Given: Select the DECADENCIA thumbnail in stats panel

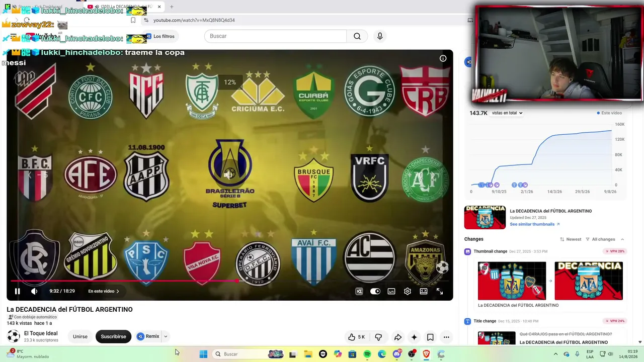Looking at the screenshot, I should tap(485, 217).
